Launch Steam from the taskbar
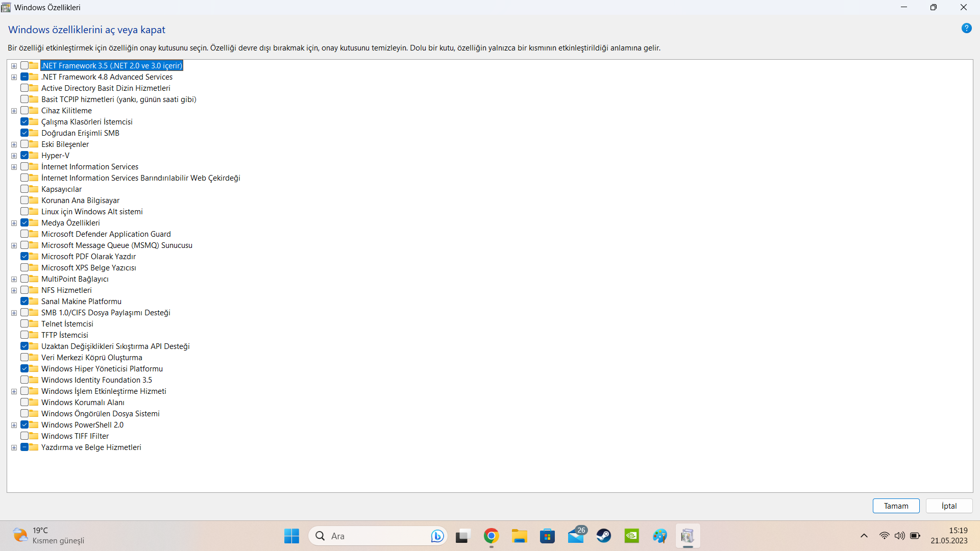The height and width of the screenshot is (551, 980). point(604,536)
